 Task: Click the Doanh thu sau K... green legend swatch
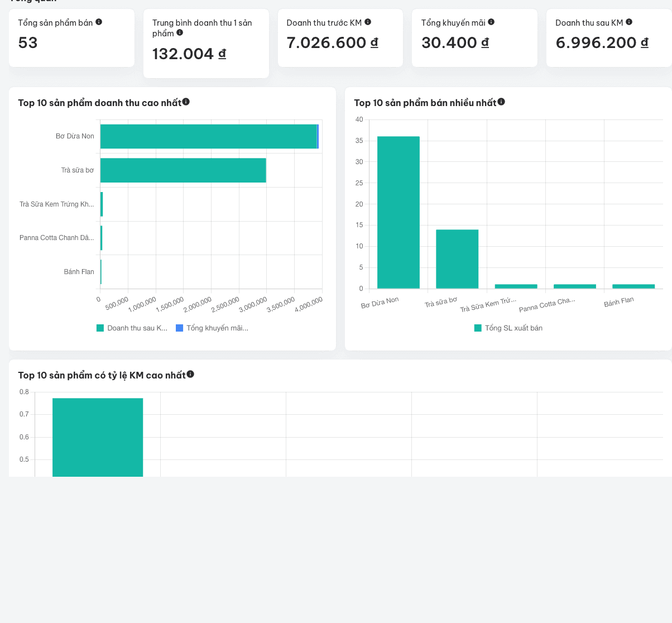click(x=100, y=328)
